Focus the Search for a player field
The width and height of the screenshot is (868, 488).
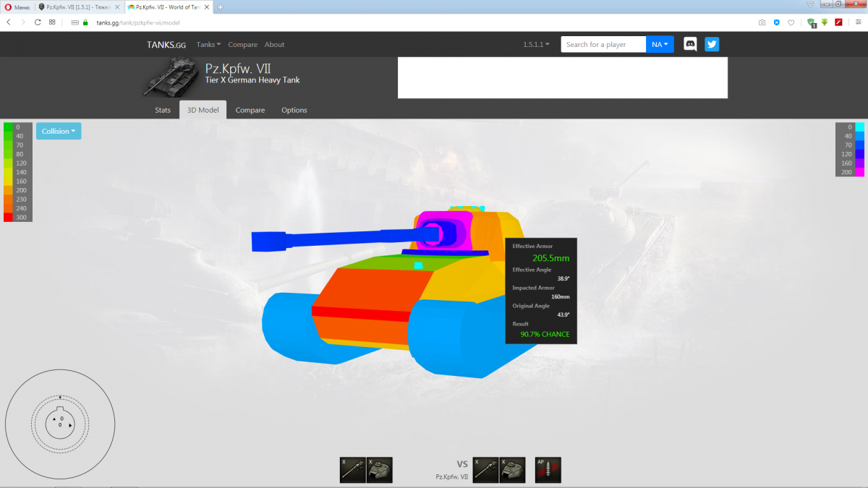pos(603,44)
